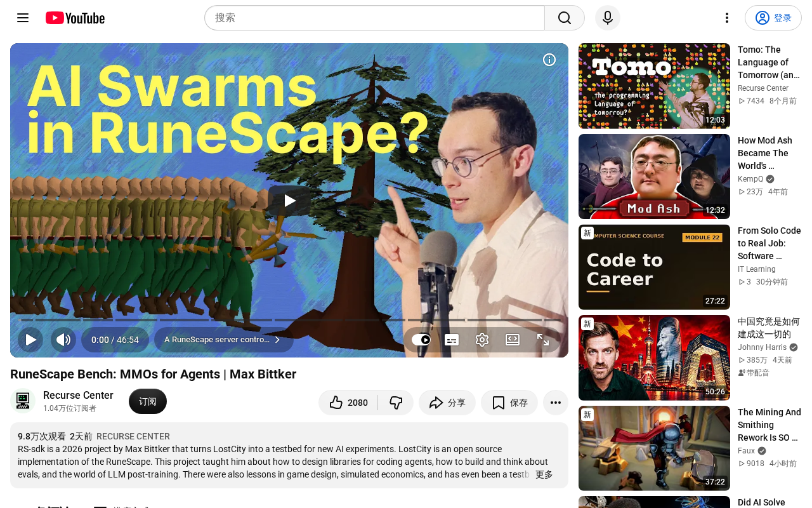Save video to a playlist
Screen dimensions: 812x508
pos(509,403)
